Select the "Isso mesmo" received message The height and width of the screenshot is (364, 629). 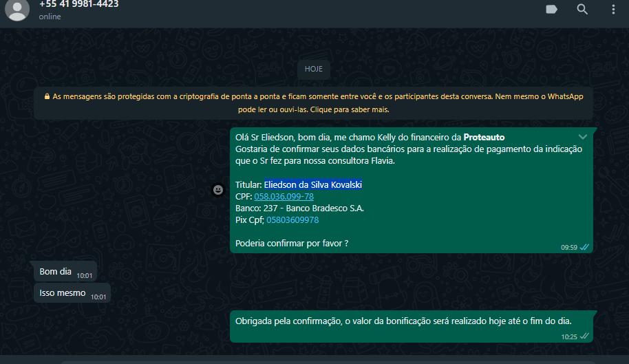click(x=63, y=293)
